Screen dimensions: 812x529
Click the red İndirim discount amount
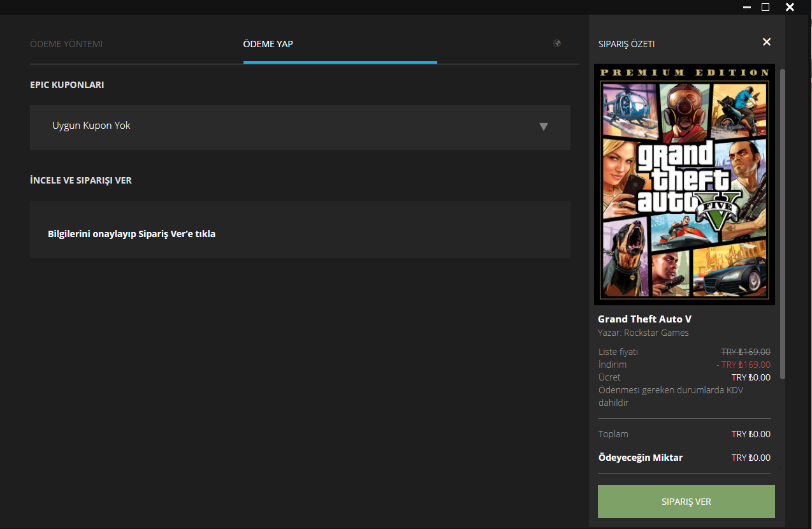[743, 365]
